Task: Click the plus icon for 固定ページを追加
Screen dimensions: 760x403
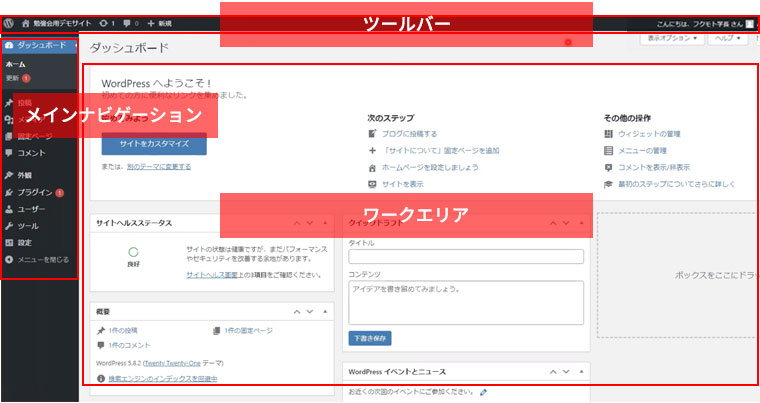Action: 372,151
